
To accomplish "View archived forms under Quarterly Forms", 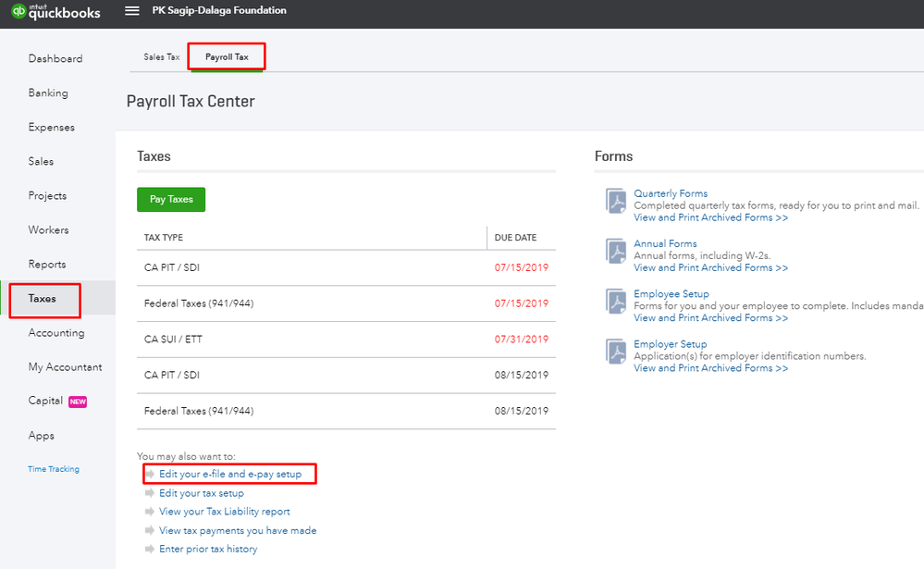I will [x=710, y=217].
